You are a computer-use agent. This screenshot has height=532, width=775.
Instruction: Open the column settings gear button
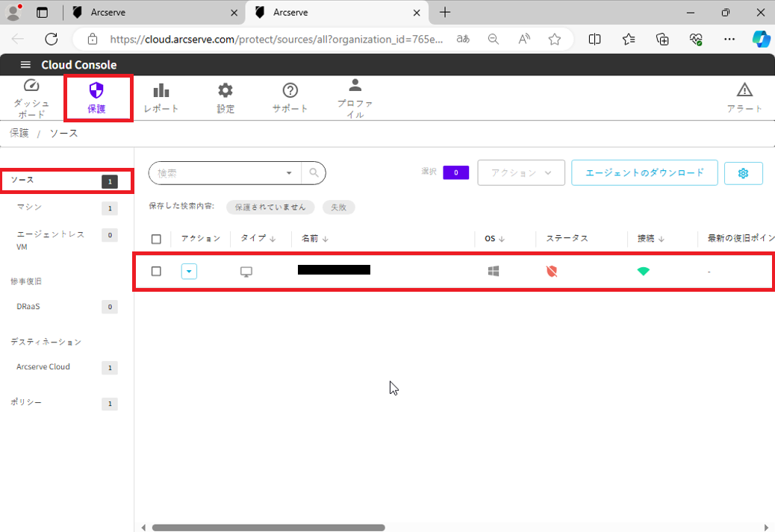coord(743,173)
